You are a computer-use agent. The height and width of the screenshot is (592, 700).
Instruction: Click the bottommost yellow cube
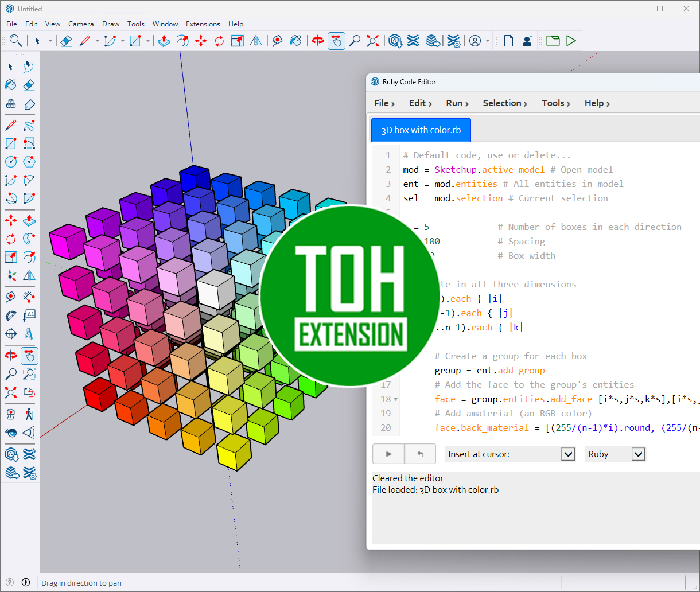click(x=235, y=451)
